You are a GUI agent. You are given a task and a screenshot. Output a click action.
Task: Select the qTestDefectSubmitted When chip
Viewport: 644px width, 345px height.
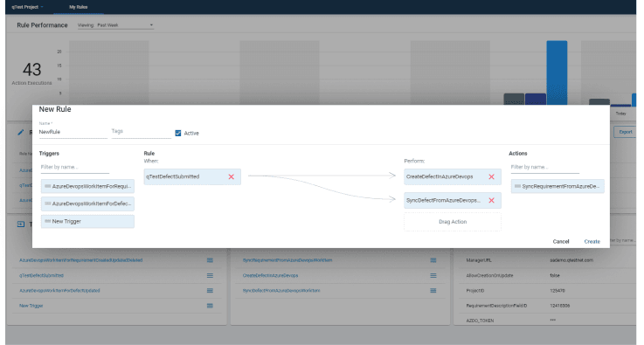tap(192, 176)
